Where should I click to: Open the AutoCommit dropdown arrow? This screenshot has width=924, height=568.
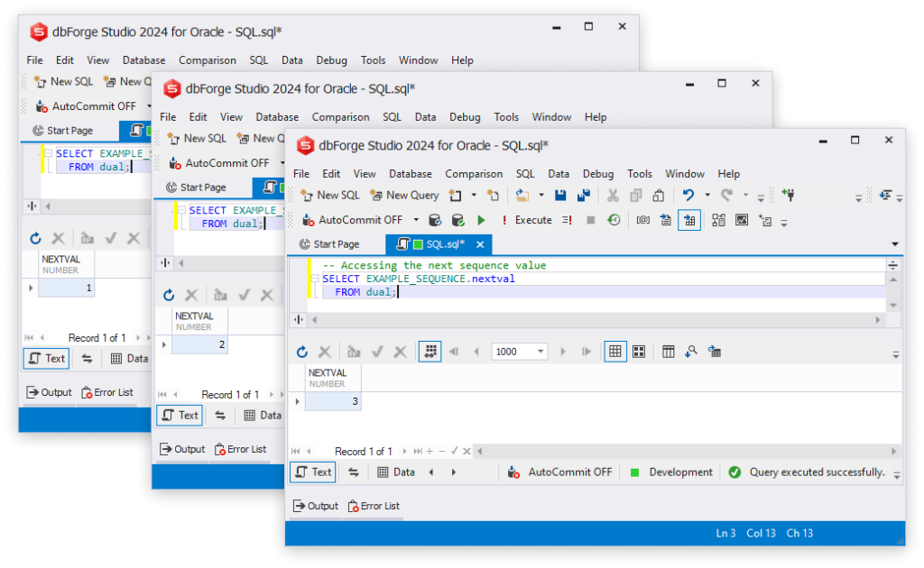tap(414, 219)
